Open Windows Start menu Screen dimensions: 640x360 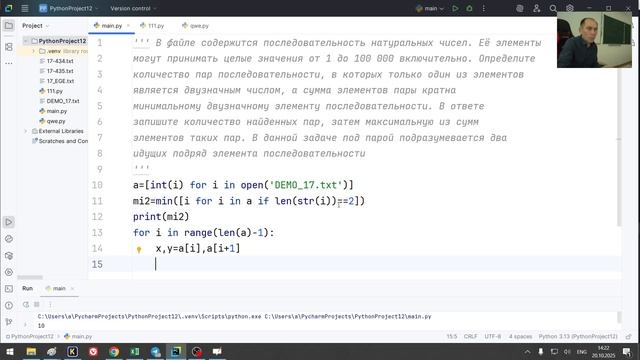(x=10, y=351)
